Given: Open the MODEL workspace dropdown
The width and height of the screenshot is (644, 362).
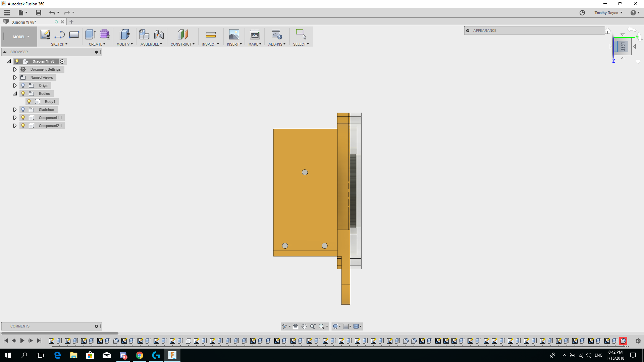Looking at the screenshot, I should (x=21, y=37).
